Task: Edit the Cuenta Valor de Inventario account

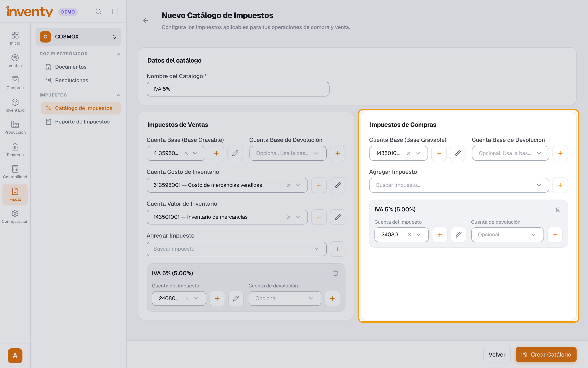Action: pyautogui.click(x=337, y=217)
